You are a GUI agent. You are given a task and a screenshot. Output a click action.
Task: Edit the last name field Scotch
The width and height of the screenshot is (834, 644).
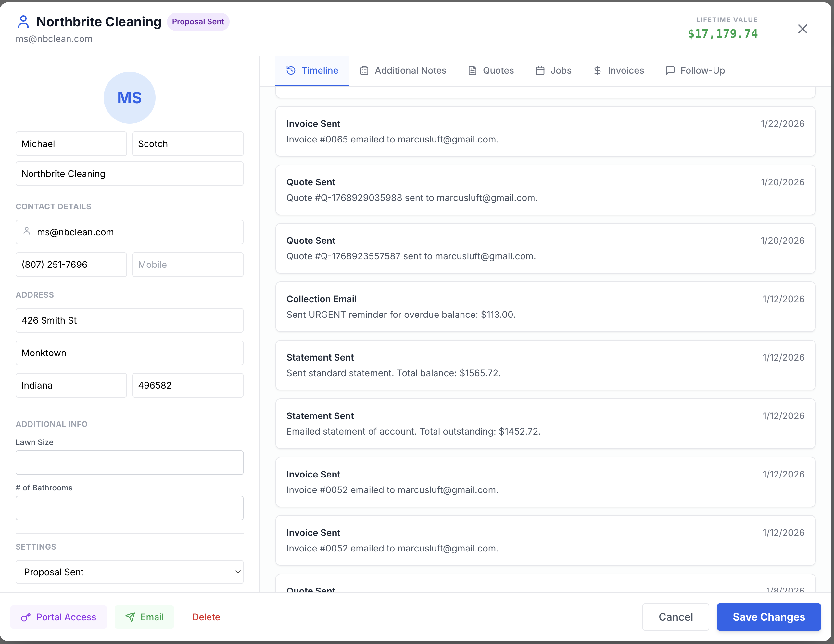tap(187, 144)
